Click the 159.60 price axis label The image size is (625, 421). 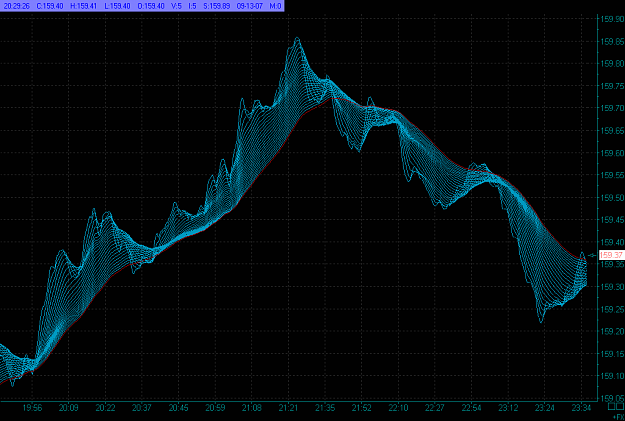[x=612, y=153]
